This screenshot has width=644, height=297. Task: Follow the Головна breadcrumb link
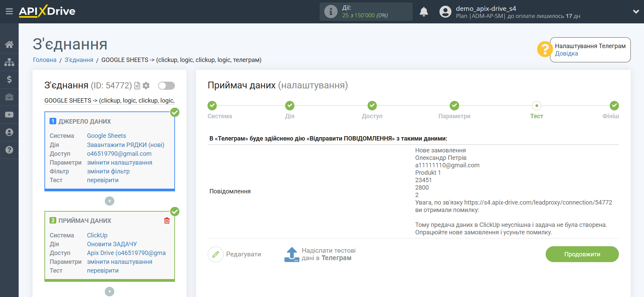point(45,60)
